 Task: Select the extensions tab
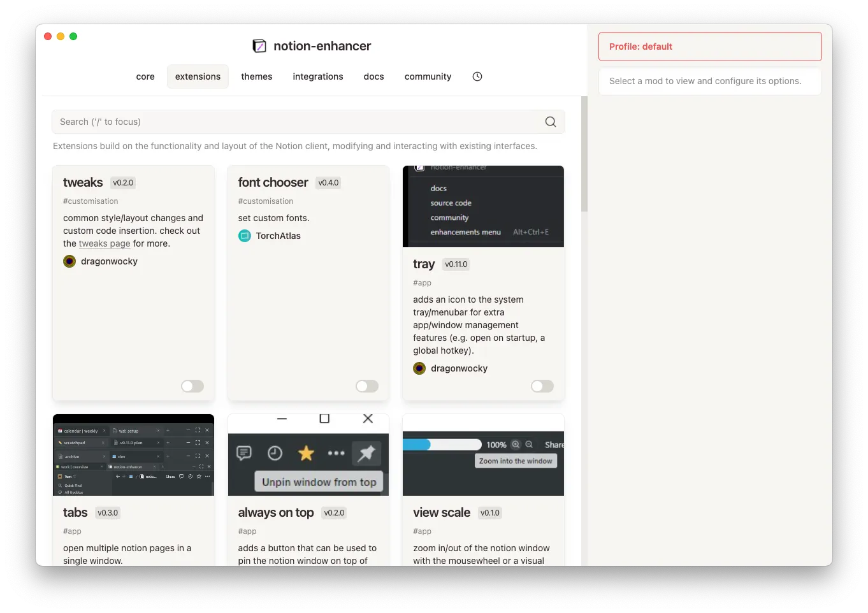198,76
